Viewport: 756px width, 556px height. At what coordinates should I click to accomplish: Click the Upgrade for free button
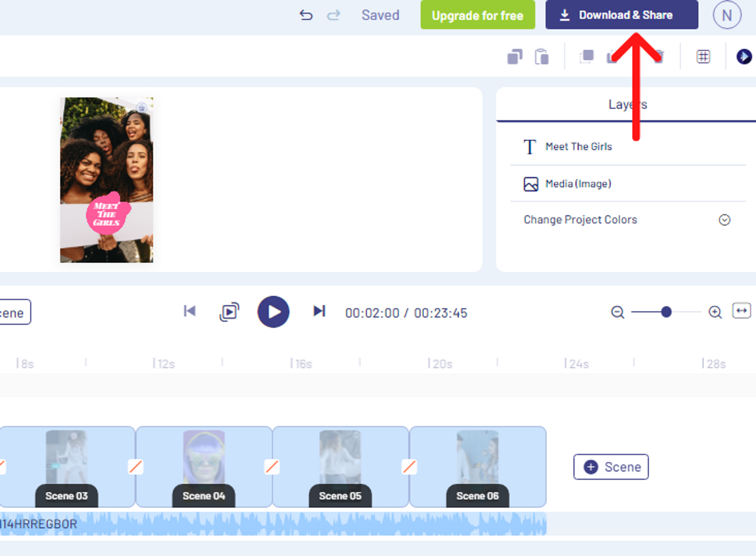point(477,15)
